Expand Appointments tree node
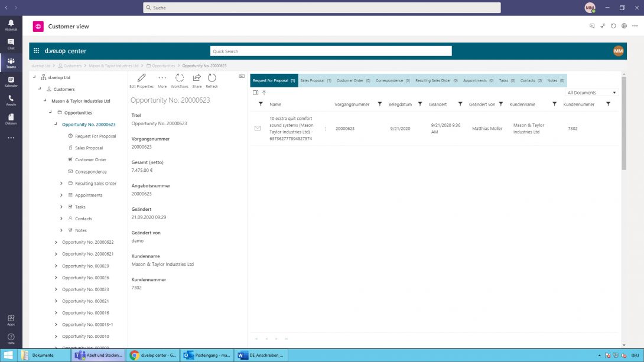Viewport: 644px width, 362px height. click(61, 195)
